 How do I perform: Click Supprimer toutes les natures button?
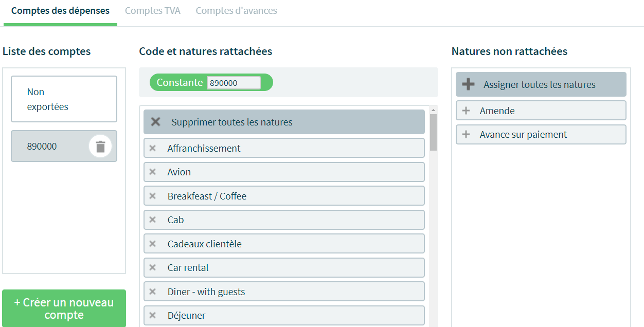click(284, 122)
